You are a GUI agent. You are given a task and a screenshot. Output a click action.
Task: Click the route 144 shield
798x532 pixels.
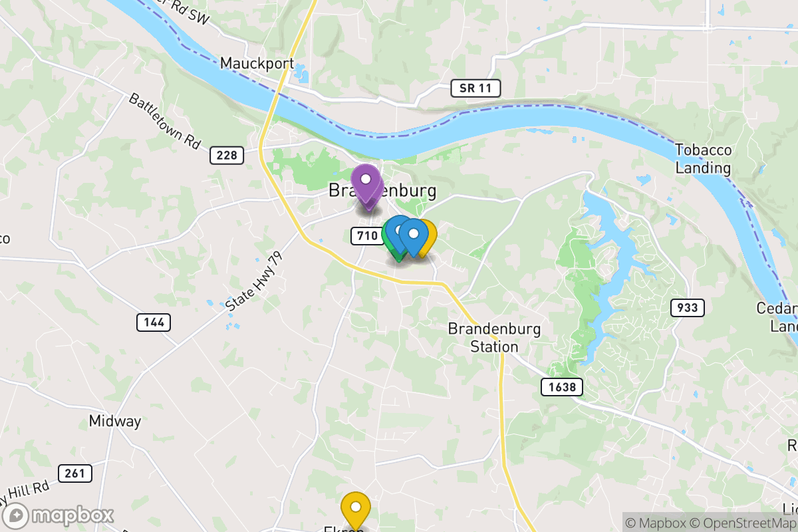tap(154, 323)
